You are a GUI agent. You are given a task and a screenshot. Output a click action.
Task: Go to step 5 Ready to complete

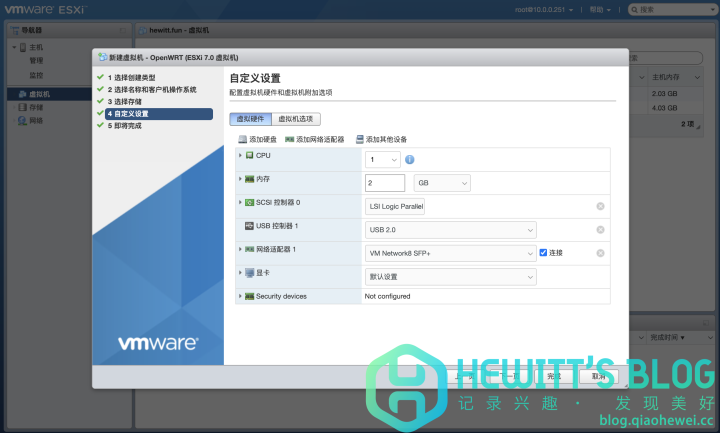(x=124, y=125)
